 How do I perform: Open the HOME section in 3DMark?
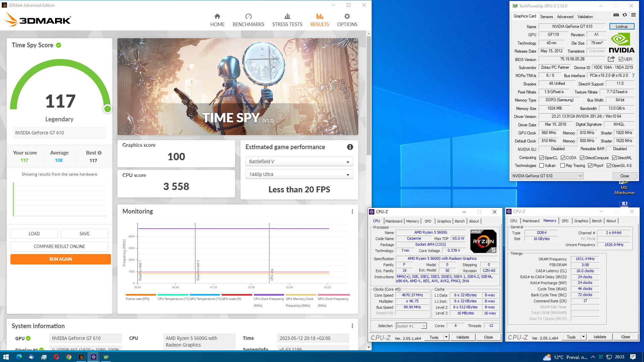[217, 20]
